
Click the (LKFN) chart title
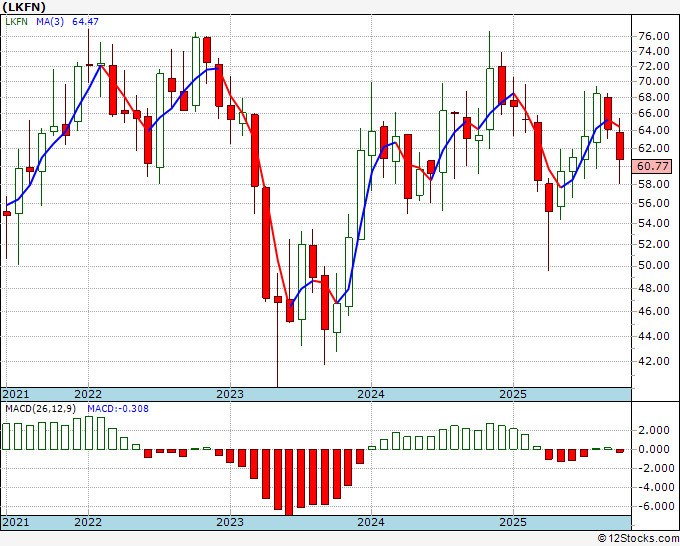pyautogui.click(x=23, y=7)
